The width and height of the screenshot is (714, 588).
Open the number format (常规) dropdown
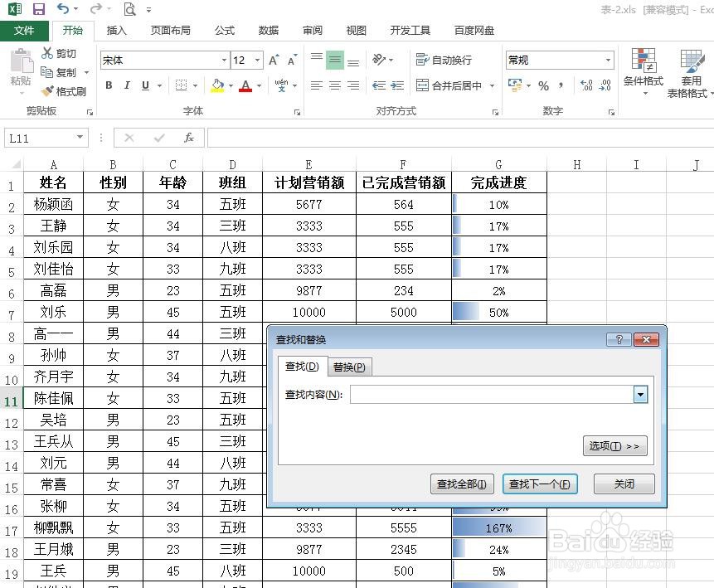click(x=609, y=60)
